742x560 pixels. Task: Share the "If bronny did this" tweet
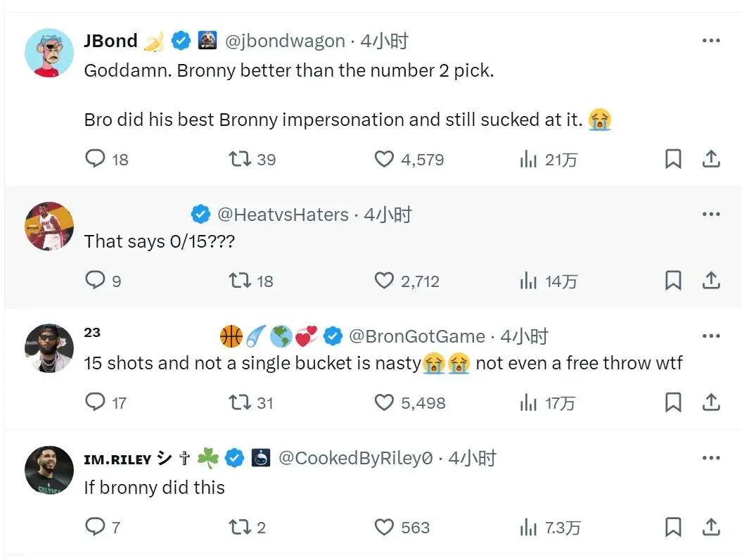[711, 527]
